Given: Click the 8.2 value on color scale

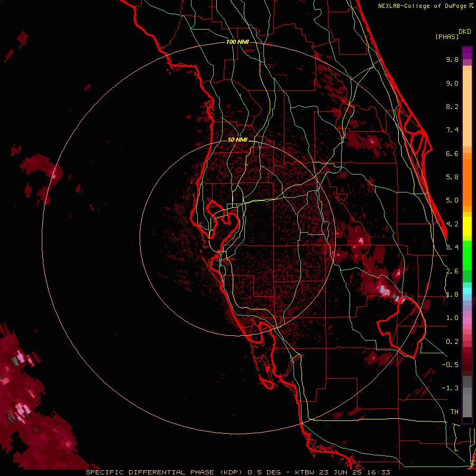Looking at the screenshot, I should point(452,106).
